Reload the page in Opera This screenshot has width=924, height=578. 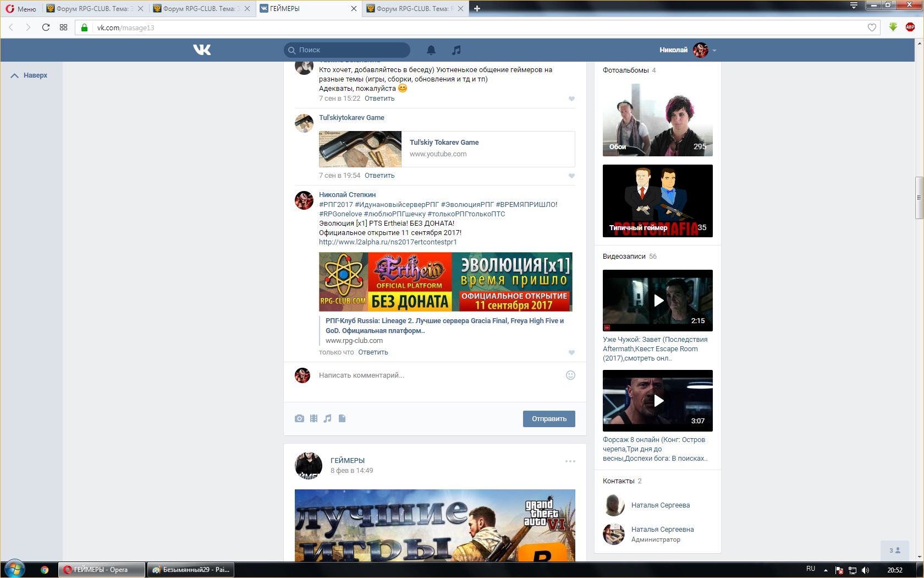(46, 28)
